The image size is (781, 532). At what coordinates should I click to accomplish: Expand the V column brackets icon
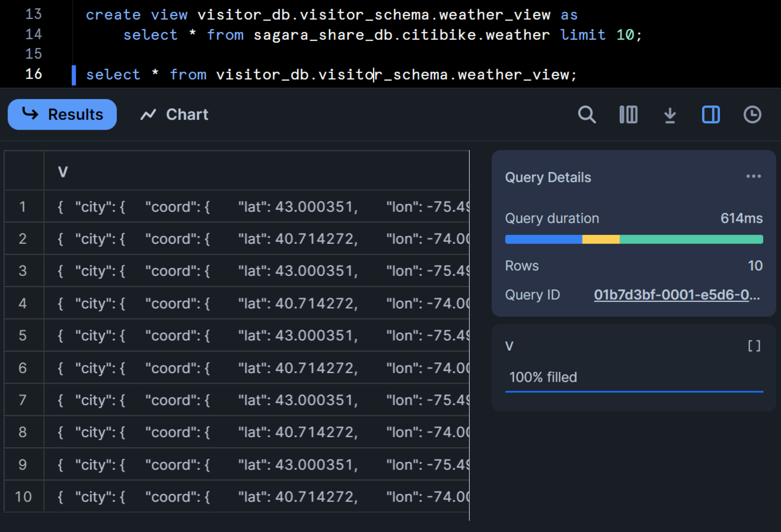754,346
